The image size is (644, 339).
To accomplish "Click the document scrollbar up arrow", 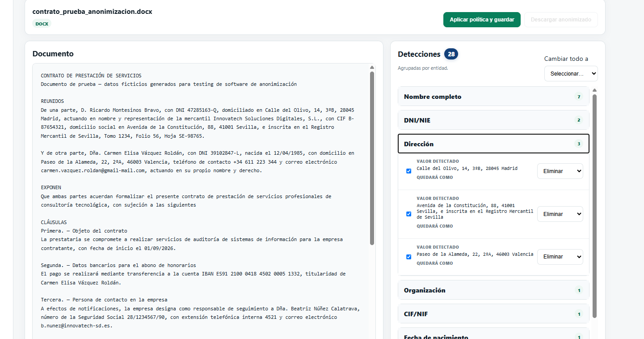I will tap(372, 68).
